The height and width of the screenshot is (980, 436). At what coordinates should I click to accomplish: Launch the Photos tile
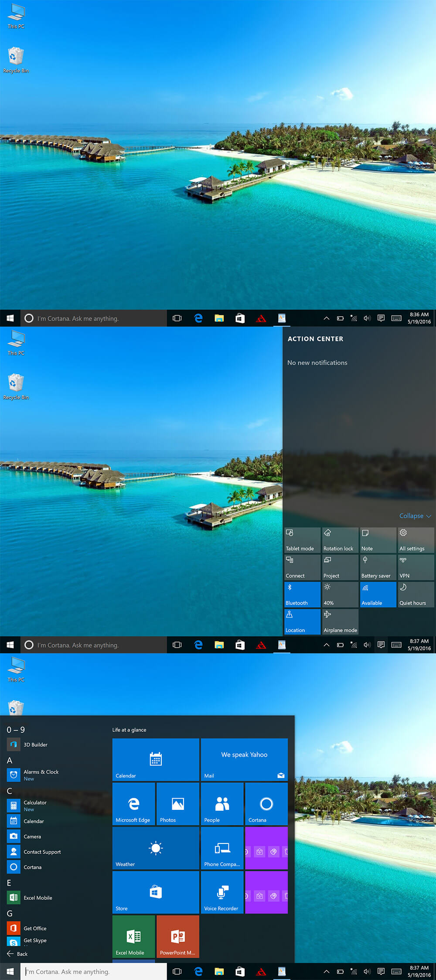click(178, 803)
